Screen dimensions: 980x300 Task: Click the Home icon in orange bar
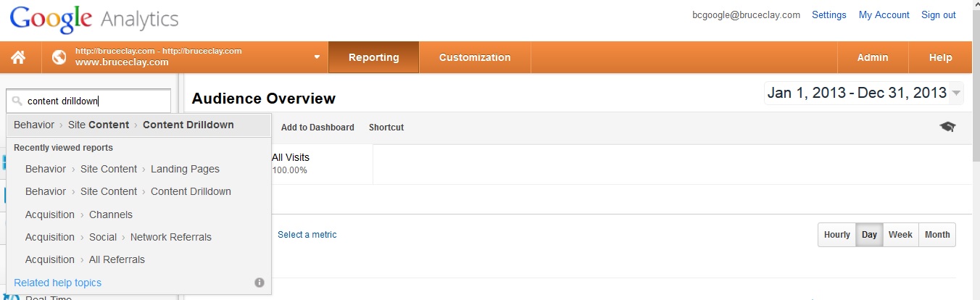tap(18, 58)
